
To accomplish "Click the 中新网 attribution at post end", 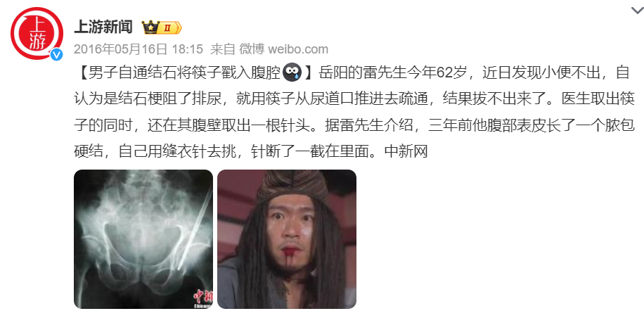I will pyautogui.click(x=406, y=151).
